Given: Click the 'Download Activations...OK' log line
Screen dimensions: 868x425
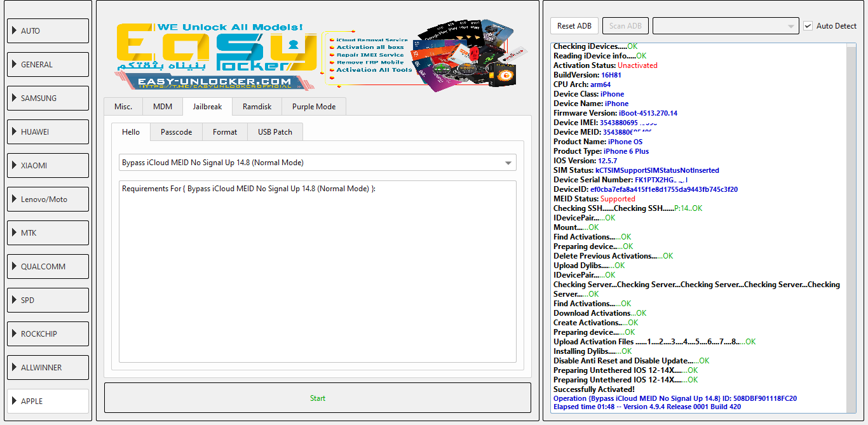Looking at the screenshot, I should [x=600, y=313].
